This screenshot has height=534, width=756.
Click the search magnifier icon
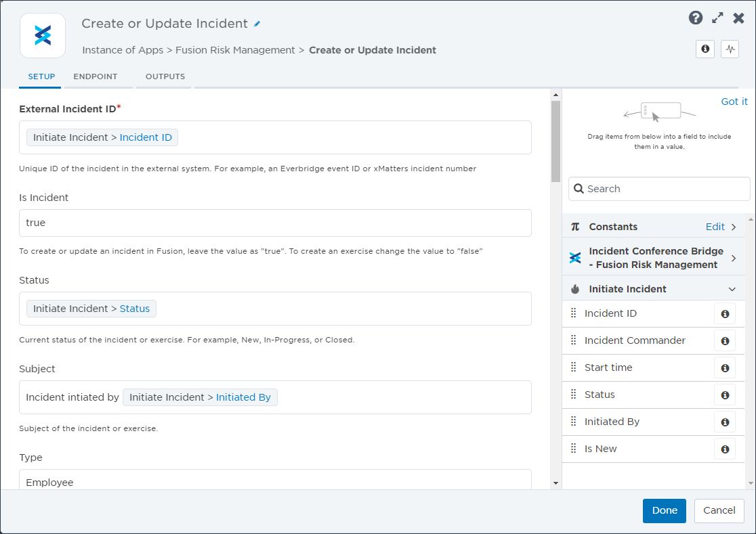(x=579, y=189)
